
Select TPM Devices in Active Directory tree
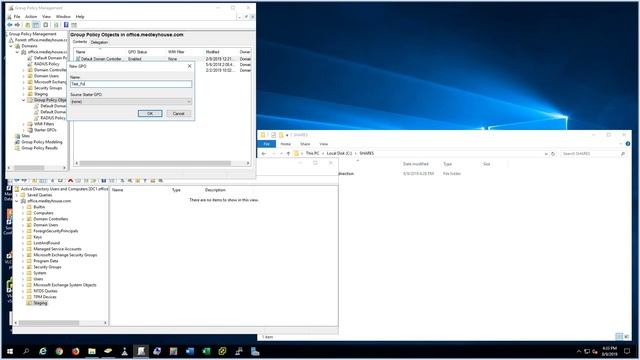point(45,297)
